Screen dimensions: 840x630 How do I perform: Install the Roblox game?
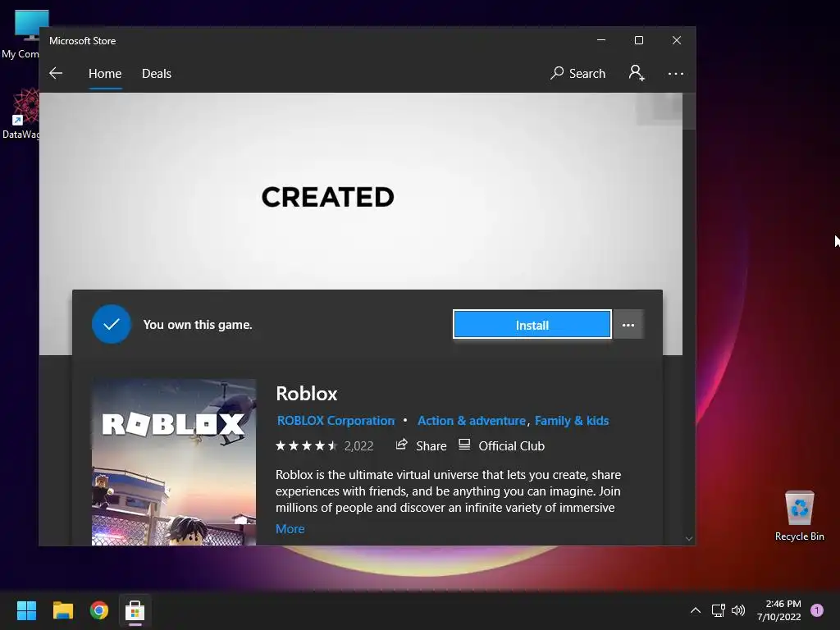coord(532,325)
